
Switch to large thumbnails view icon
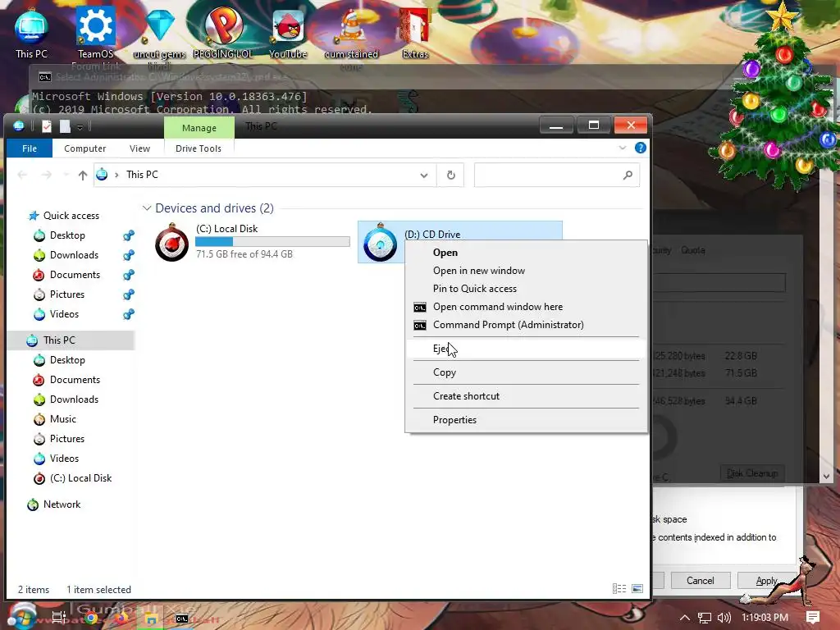pos(637,589)
